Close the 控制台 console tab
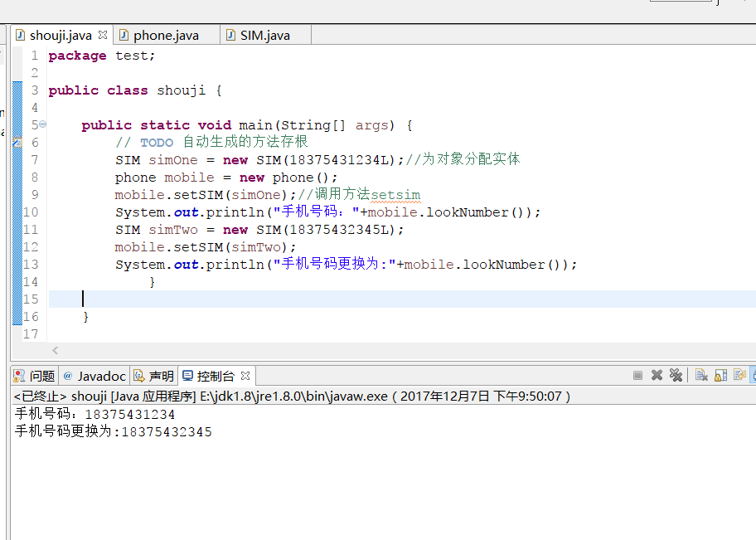The height and width of the screenshot is (540, 756). click(x=245, y=376)
